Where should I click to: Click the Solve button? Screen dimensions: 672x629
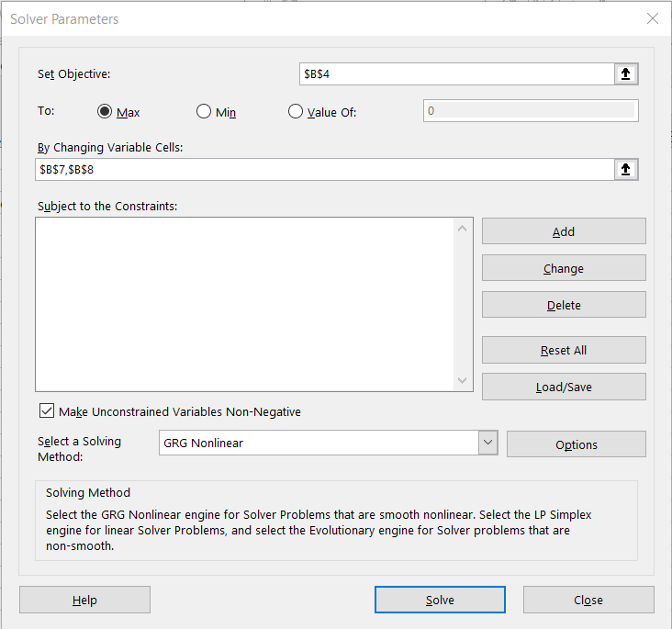(440, 600)
